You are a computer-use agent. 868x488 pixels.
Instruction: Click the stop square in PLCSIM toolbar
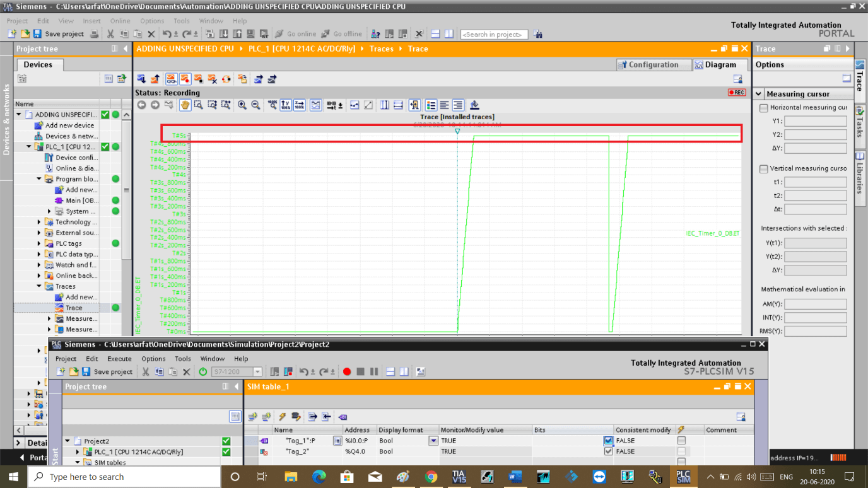[360, 371]
